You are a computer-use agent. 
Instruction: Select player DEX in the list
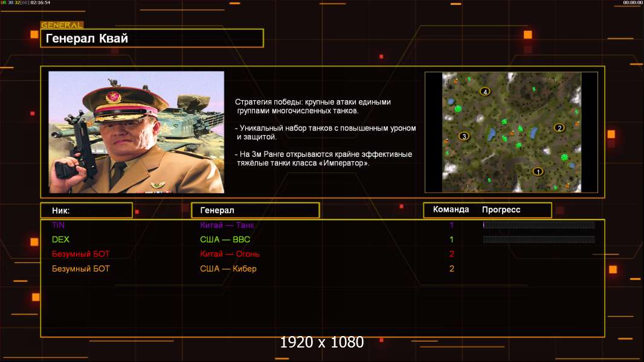60,240
